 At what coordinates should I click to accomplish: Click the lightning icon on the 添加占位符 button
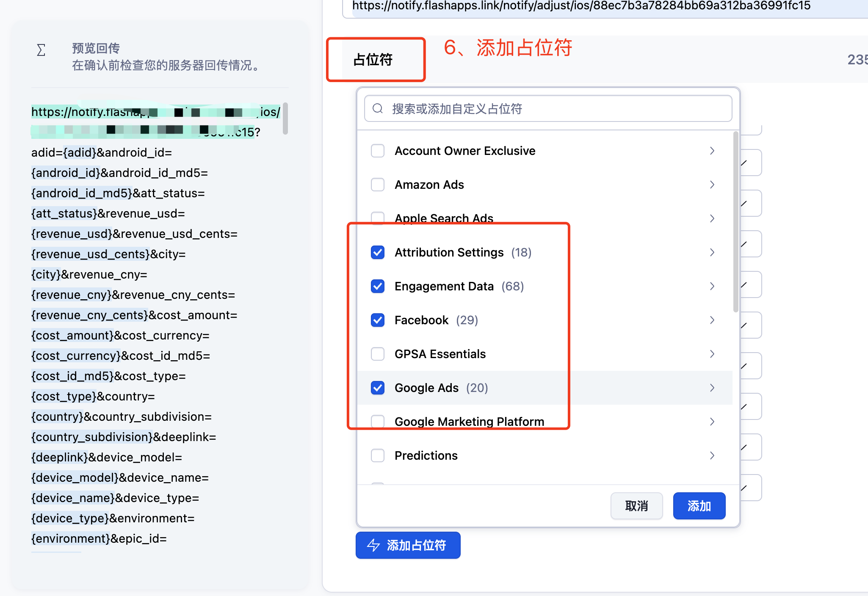[x=373, y=545]
